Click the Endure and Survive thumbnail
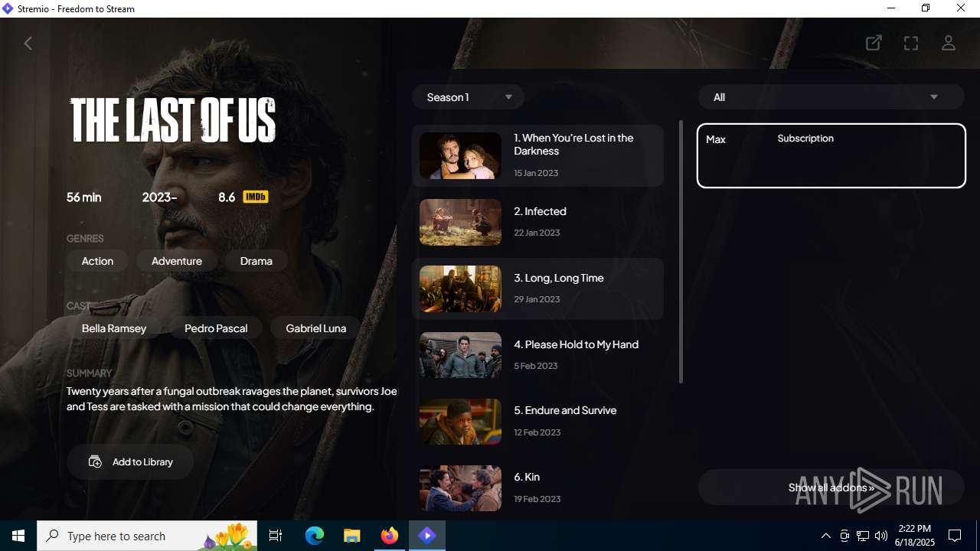 coord(460,422)
